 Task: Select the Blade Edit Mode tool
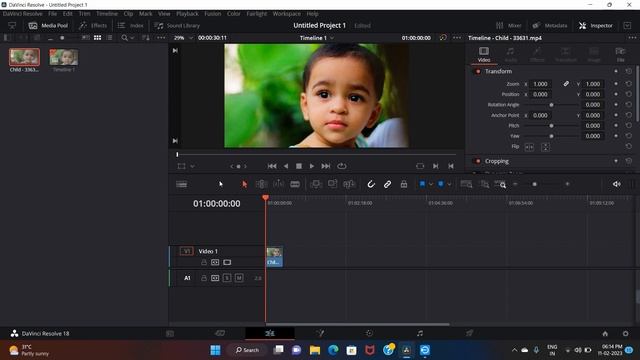(295, 184)
